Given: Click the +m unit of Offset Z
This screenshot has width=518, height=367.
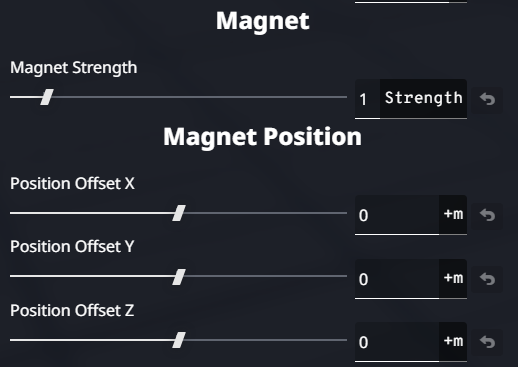Looking at the screenshot, I should point(453,341).
